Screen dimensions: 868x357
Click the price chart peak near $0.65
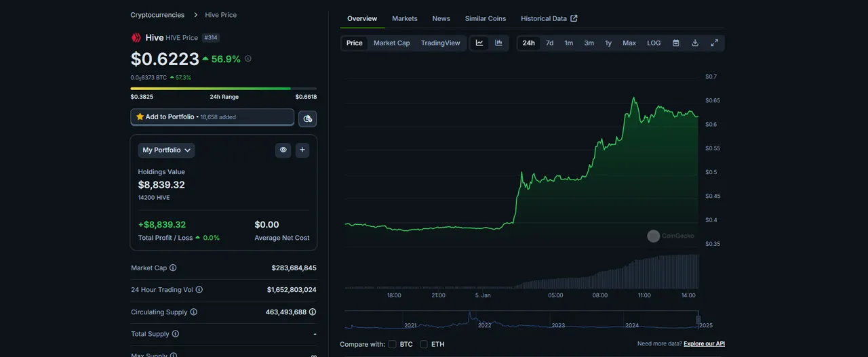[x=634, y=98]
